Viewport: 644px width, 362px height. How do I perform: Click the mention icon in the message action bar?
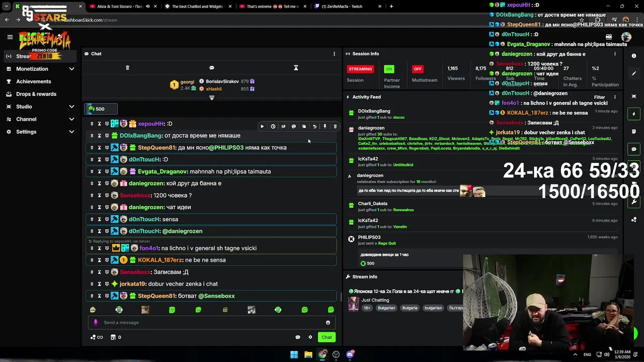(x=294, y=127)
